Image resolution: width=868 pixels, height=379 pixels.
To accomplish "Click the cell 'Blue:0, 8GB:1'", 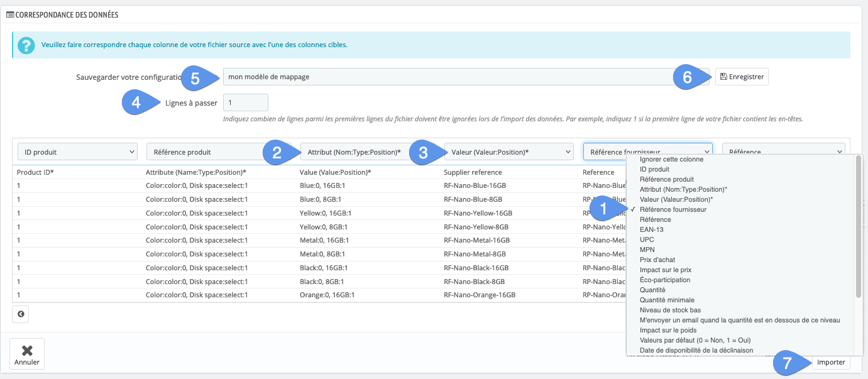I will [321, 199].
